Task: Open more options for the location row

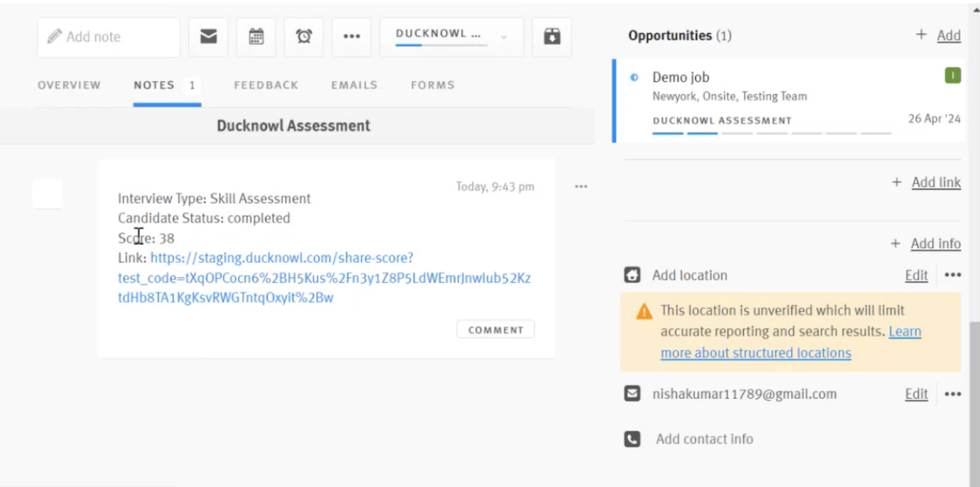Action: [x=953, y=276]
